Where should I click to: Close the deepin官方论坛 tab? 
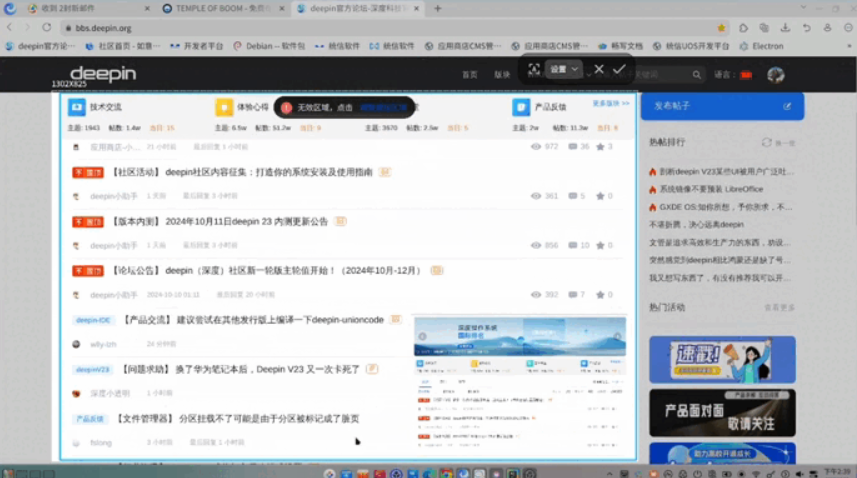tap(416, 8)
